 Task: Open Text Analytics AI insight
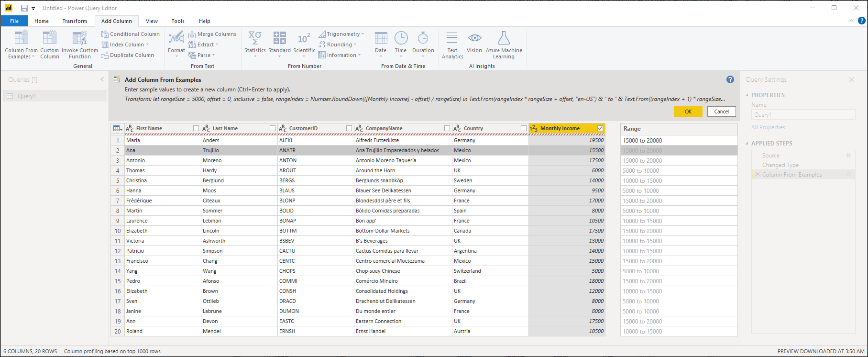(x=452, y=45)
